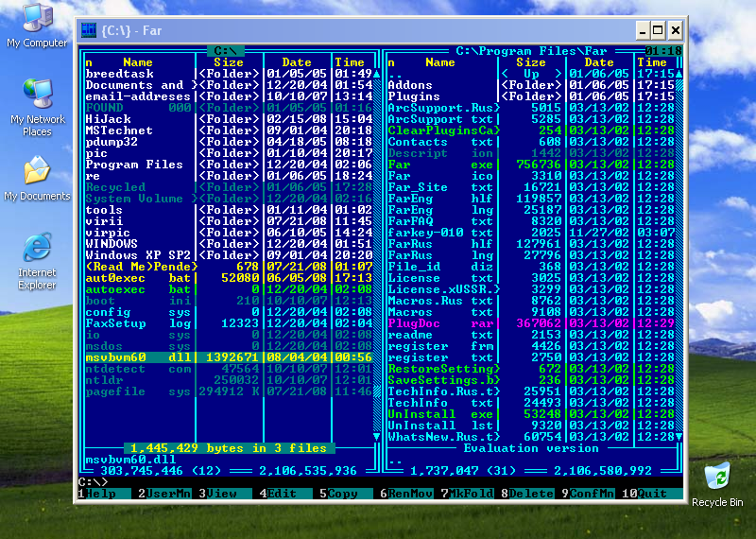756x539 pixels.
Task: Select the PlugDoc rar archive
Action: (x=531, y=323)
